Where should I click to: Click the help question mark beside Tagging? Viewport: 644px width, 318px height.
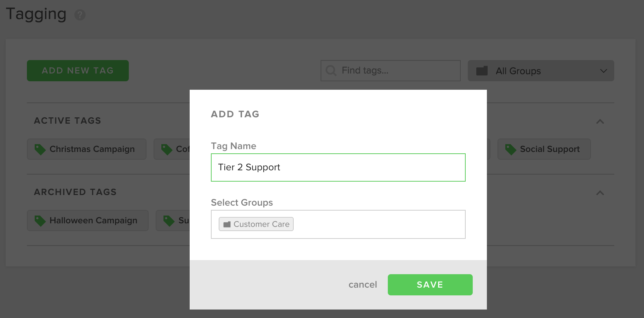(x=80, y=15)
